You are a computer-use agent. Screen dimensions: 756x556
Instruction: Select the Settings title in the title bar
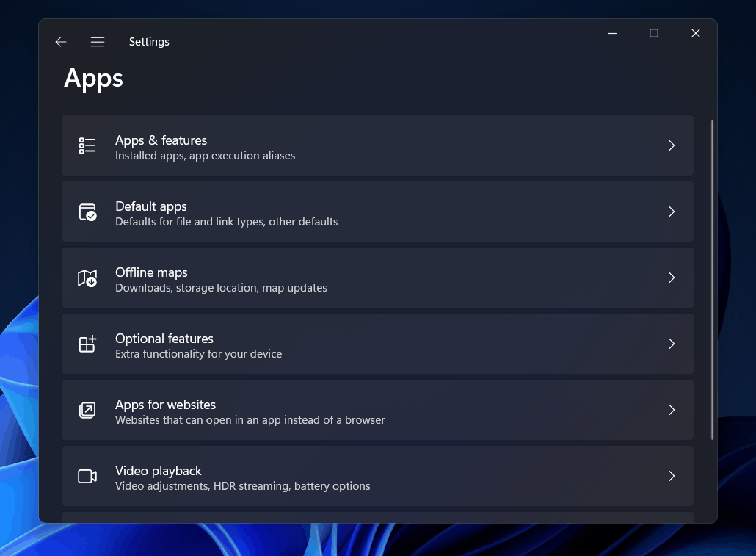pos(149,42)
